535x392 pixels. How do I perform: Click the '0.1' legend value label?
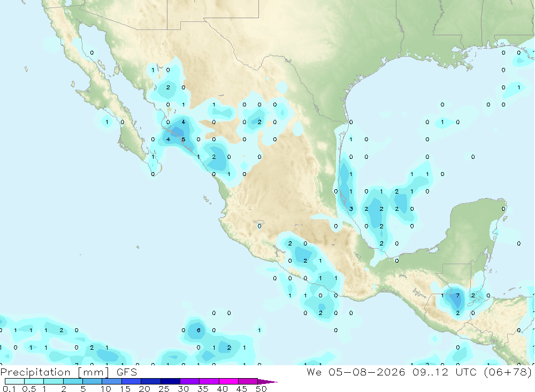tap(9, 389)
